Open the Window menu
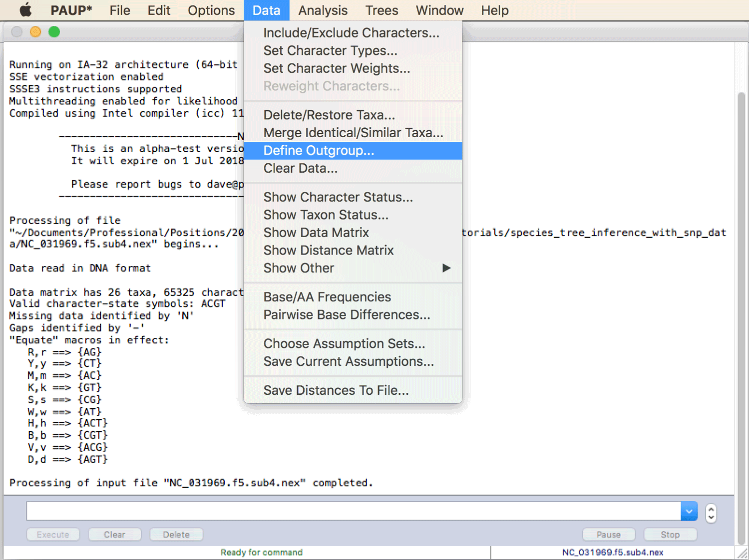 tap(439, 10)
